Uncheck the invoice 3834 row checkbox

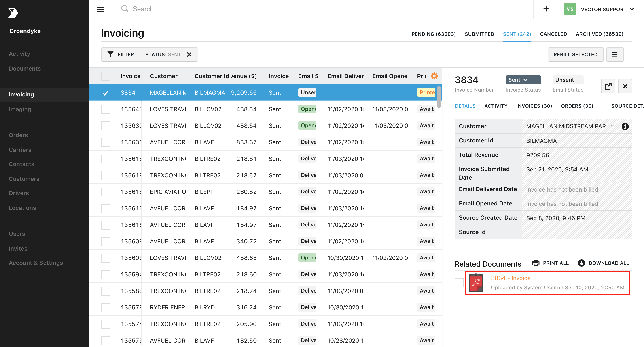pyautogui.click(x=106, y=93)
